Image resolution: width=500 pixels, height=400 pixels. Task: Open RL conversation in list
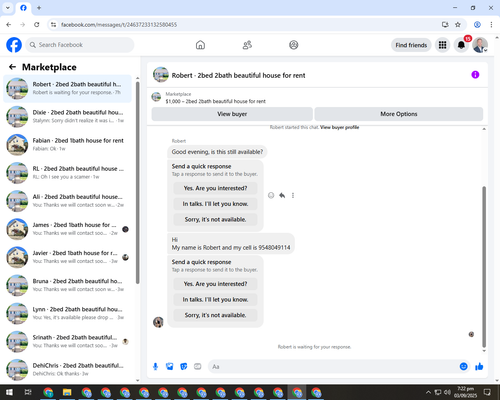67,173
